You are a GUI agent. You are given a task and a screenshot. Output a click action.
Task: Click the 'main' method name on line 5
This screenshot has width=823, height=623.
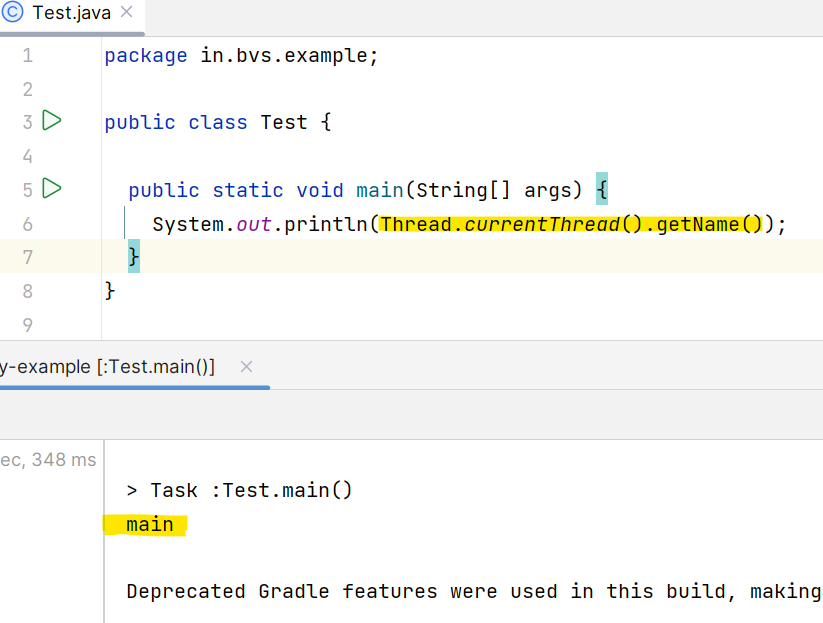(x=379, y=190)
